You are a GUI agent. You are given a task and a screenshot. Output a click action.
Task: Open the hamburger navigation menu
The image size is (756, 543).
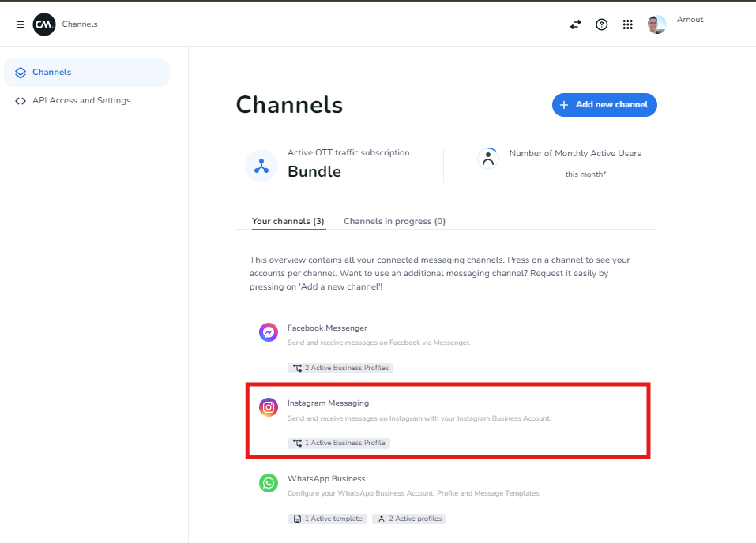pyautogui.click(x=21, y=24)
